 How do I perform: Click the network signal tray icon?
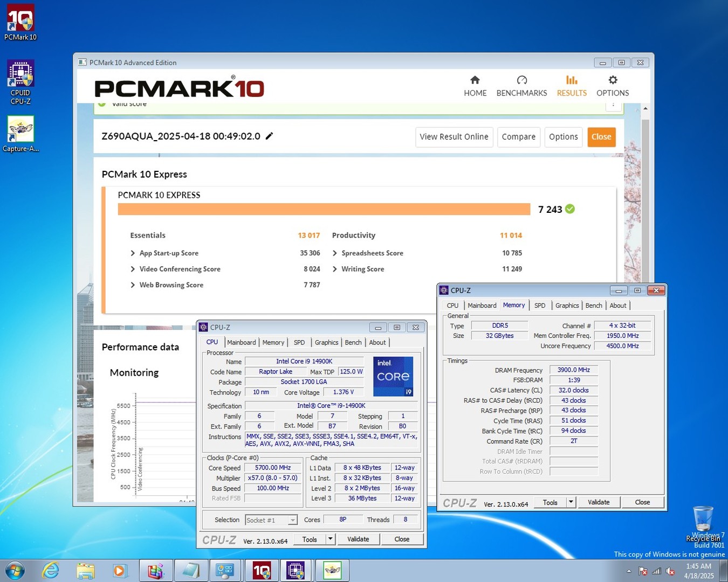click(x=656, y=571)
